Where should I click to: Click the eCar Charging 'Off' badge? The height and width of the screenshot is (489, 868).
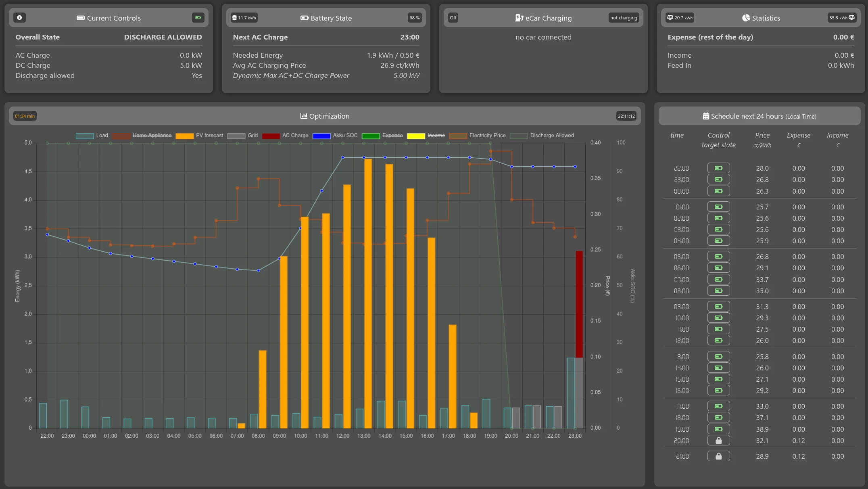click(x=453, y=18)
